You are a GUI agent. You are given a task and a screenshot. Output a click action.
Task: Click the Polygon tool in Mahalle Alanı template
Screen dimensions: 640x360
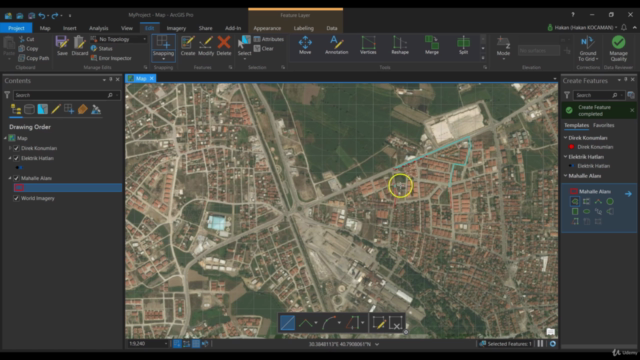click(575, 201)
